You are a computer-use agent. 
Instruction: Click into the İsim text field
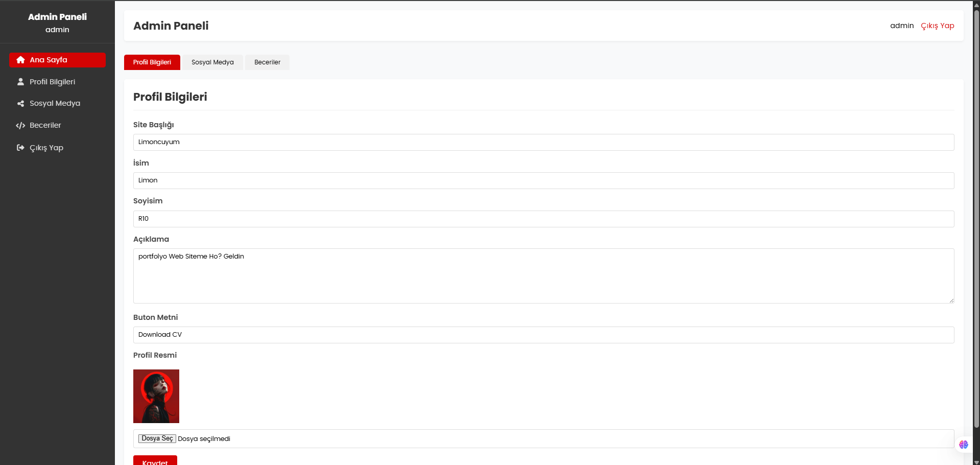click(543, 181)
